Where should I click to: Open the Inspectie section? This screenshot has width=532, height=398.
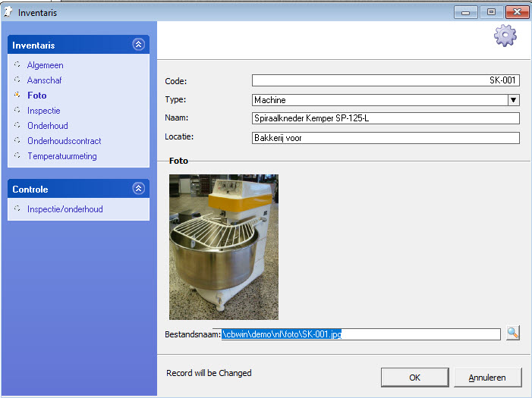pyautogui.click(x=44, y=111)
